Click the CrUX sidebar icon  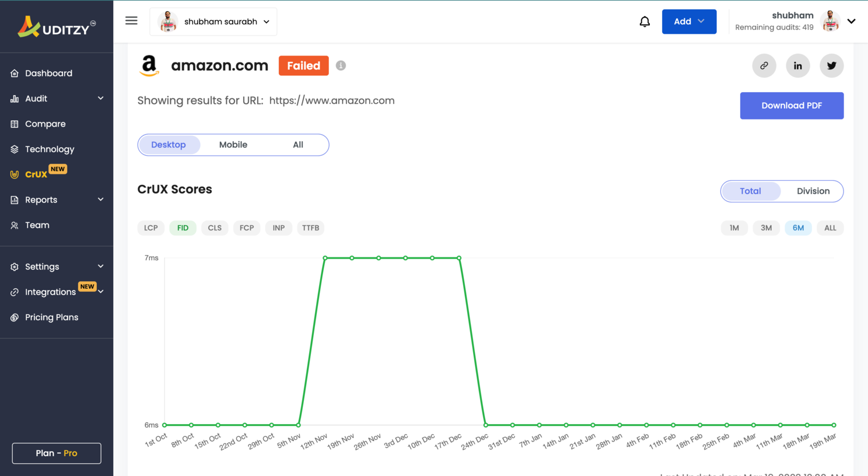pos(15,174)
